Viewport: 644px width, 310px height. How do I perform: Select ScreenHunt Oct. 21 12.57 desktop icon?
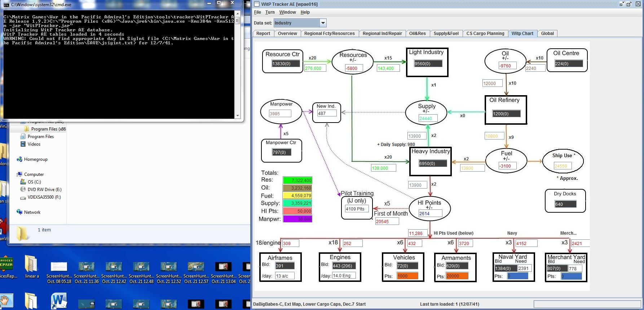196,272
